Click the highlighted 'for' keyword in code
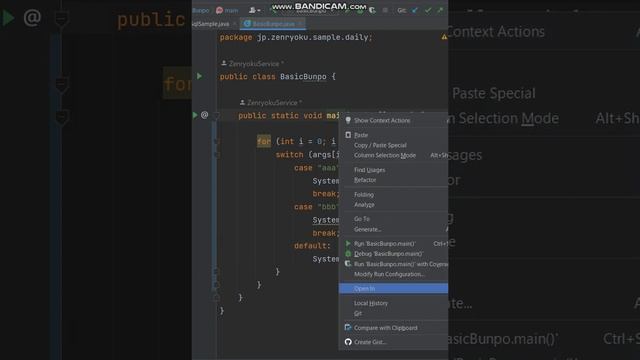The width and height of the screenshot is (640, 360). [x=264, y=141]
